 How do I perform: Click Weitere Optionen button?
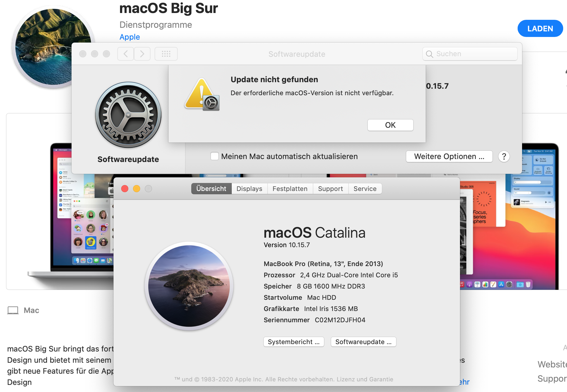point(449,156)
